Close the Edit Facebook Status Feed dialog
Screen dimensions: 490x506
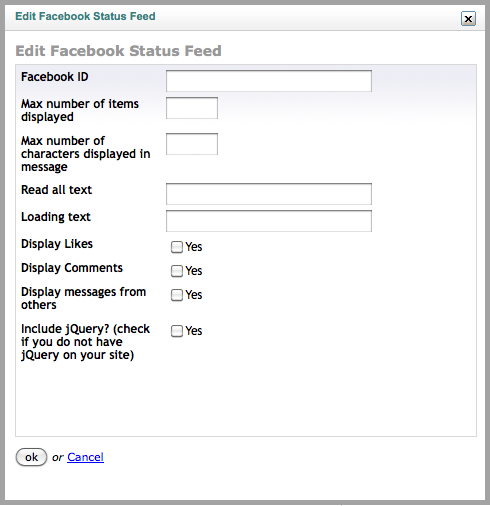point(468,19)
